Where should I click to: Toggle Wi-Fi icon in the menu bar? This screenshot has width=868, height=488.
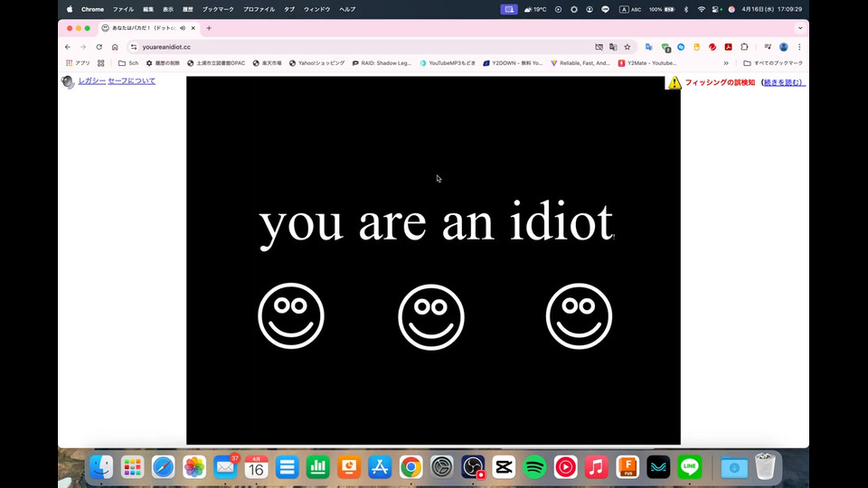[701, 9]
